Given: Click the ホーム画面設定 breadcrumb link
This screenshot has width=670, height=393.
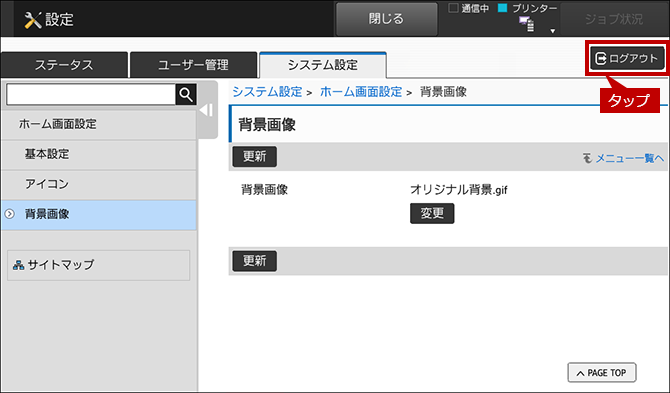Looking at the screenshot, I should (x=361, y=92).
